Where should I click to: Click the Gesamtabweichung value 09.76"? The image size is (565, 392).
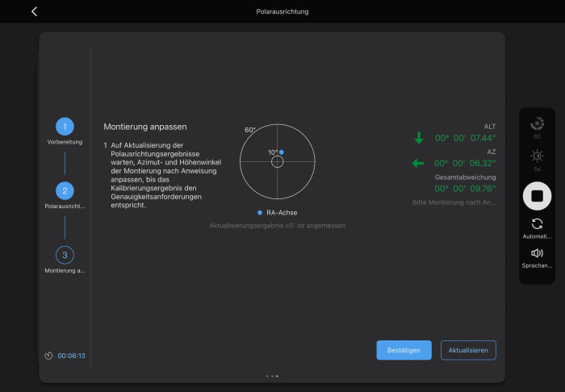pos(483,189)
